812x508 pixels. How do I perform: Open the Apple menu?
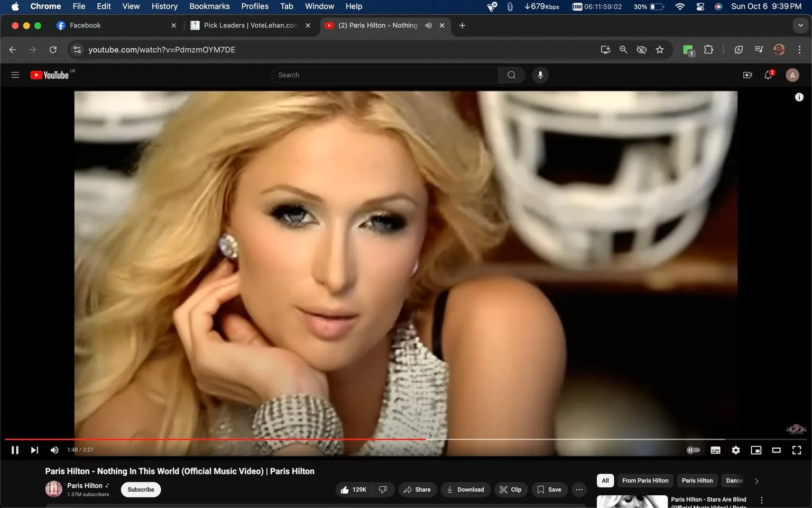[x=15, y=6]
